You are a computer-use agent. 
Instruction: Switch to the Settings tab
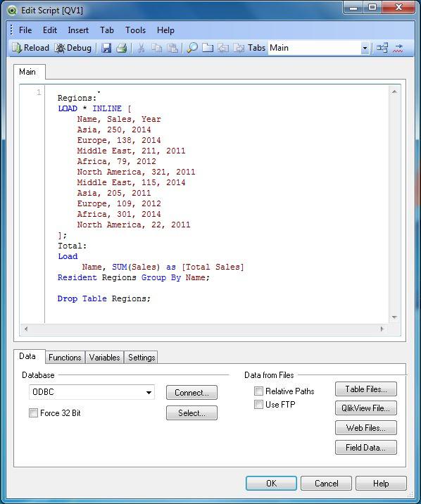point(142,358)
